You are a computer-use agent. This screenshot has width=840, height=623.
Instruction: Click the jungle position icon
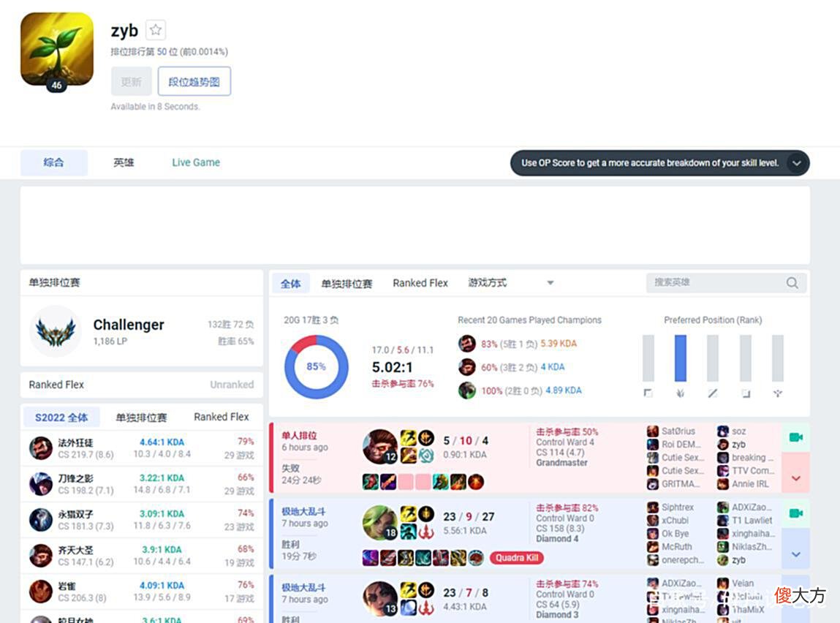tap(681, 393)
